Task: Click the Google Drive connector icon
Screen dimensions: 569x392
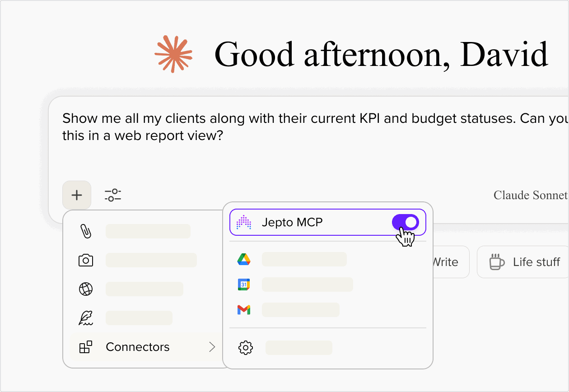Action: pos(244,259)
